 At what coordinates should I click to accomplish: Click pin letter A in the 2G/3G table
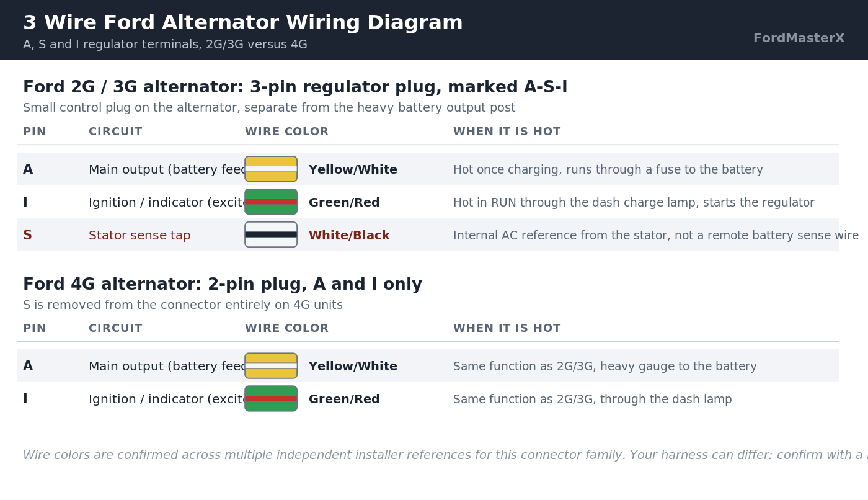pyautogui.click(x=28, y=169)
